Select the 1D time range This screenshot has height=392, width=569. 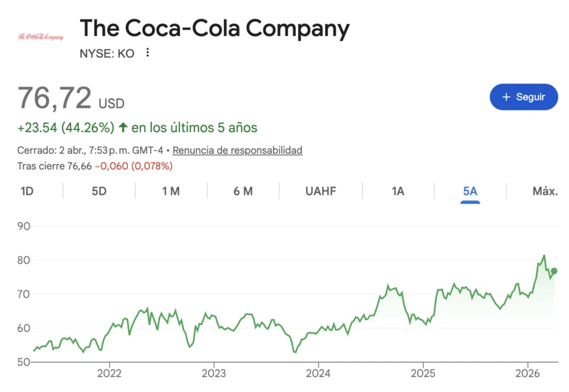(26, 191)
